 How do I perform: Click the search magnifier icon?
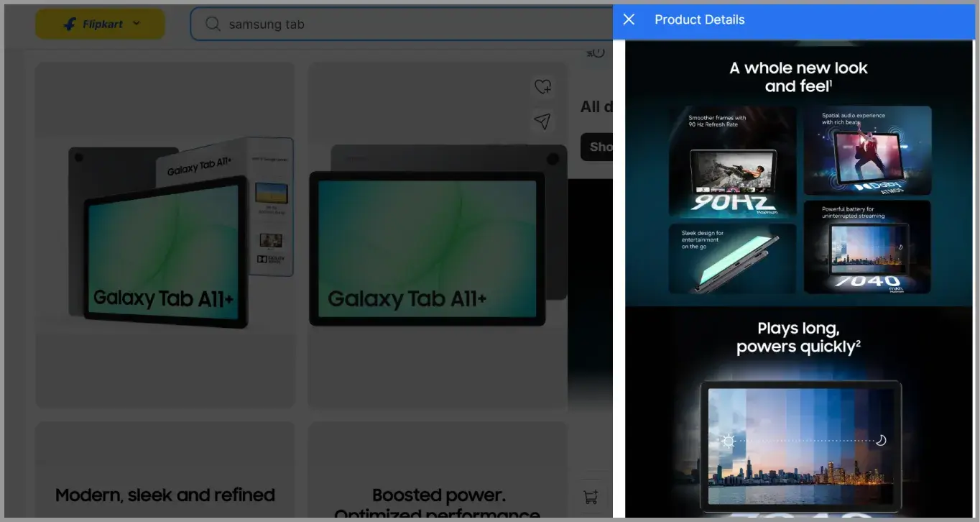[213, 24]
